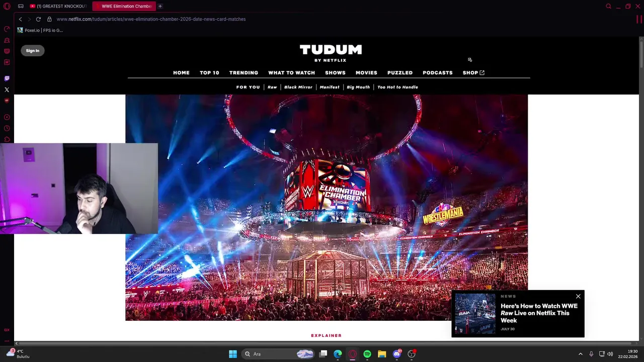Open Windows Start menu
Image resolution: width=644 pixels, height=362 pixels.
tap(233, 354)
